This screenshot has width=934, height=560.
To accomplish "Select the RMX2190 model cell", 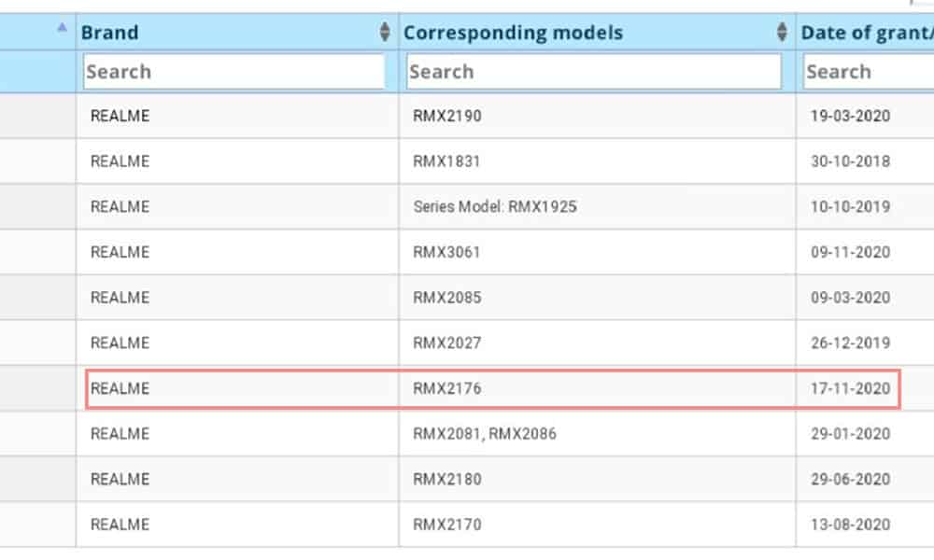I will click(x=447, y=117).
